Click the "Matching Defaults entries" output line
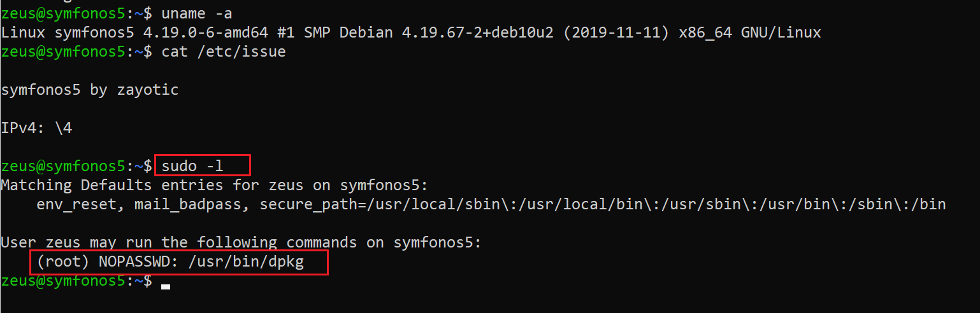This screenshot has width=980, height=313. tap(213, 186)
